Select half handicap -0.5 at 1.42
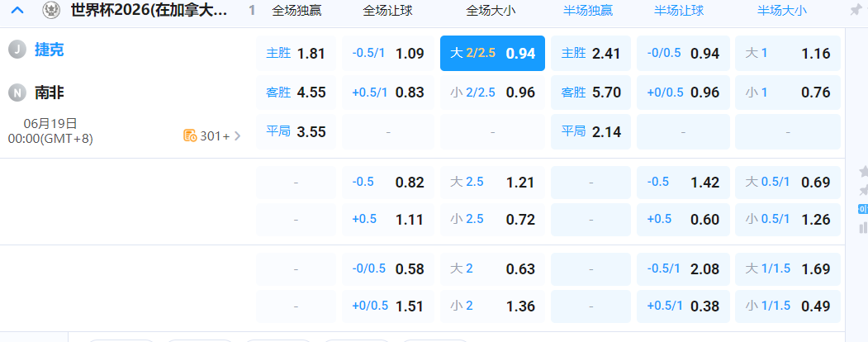Screen dimensions: 868x342 tap(683, 182)
